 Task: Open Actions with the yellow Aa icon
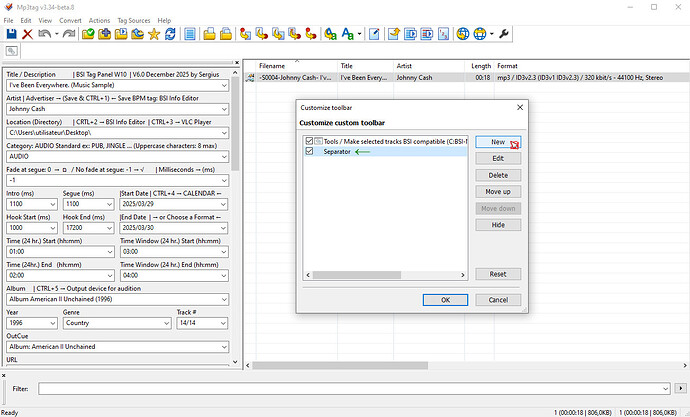tap(330, 34)
